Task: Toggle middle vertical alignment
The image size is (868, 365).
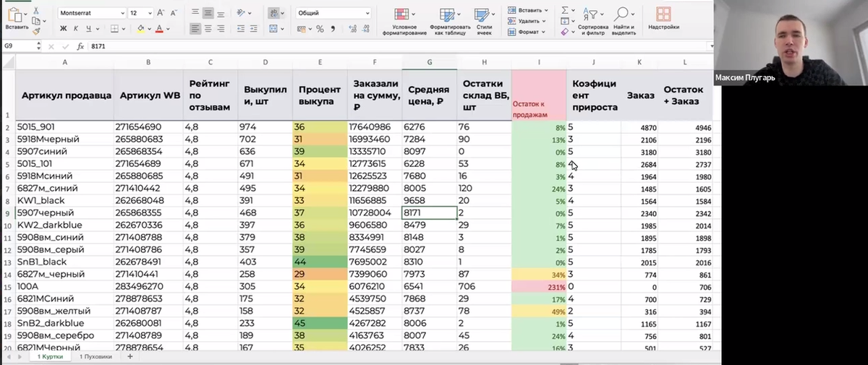Action: (208, 13)
